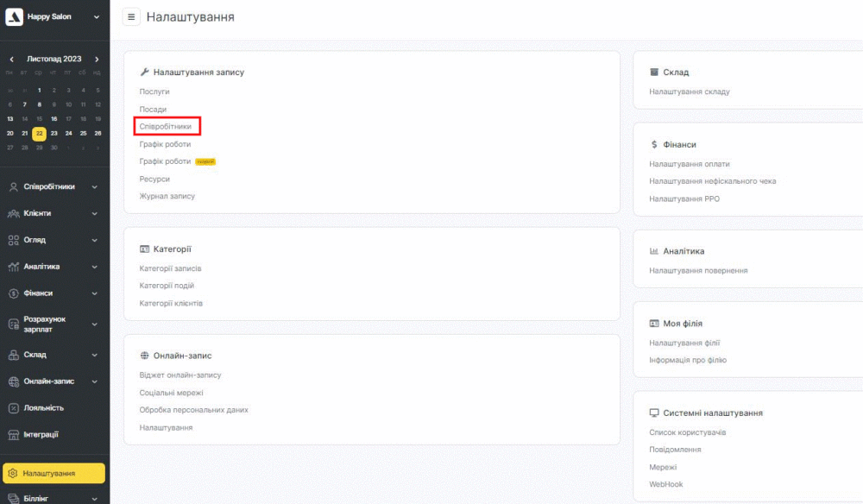The width and height of the screenshot is (863, 504).
Task: Open Повідомлення system settings link
Action: (x=675, y=450)
